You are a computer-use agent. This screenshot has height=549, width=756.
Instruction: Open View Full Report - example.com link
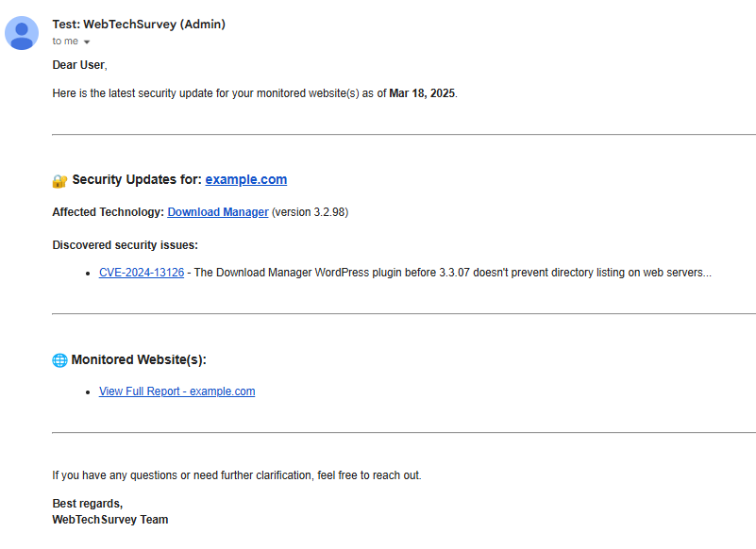pos(176,391)
